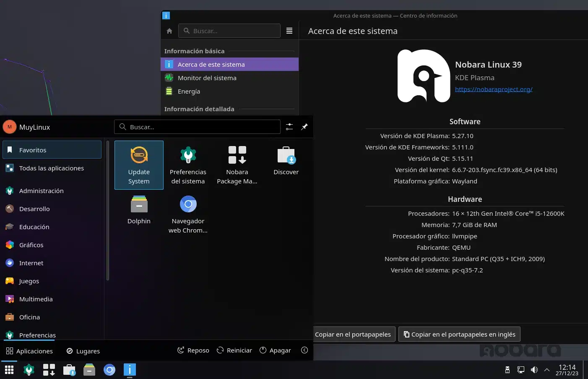Switch to the Lugares tab
Viewport: 588px width, 379px height.
tap(83, 351)
